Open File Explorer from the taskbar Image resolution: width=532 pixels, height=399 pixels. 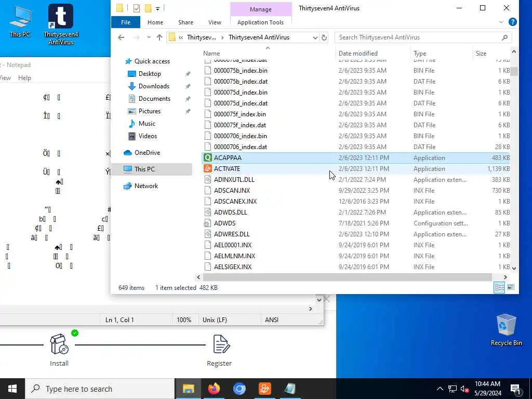[188, 389]
